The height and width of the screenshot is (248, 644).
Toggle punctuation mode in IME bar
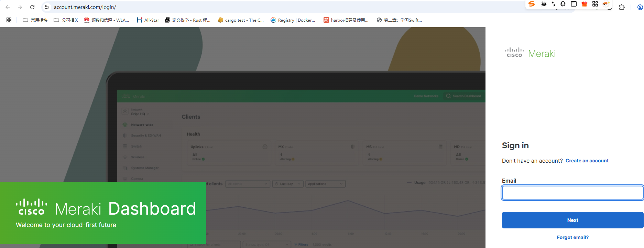553,4
